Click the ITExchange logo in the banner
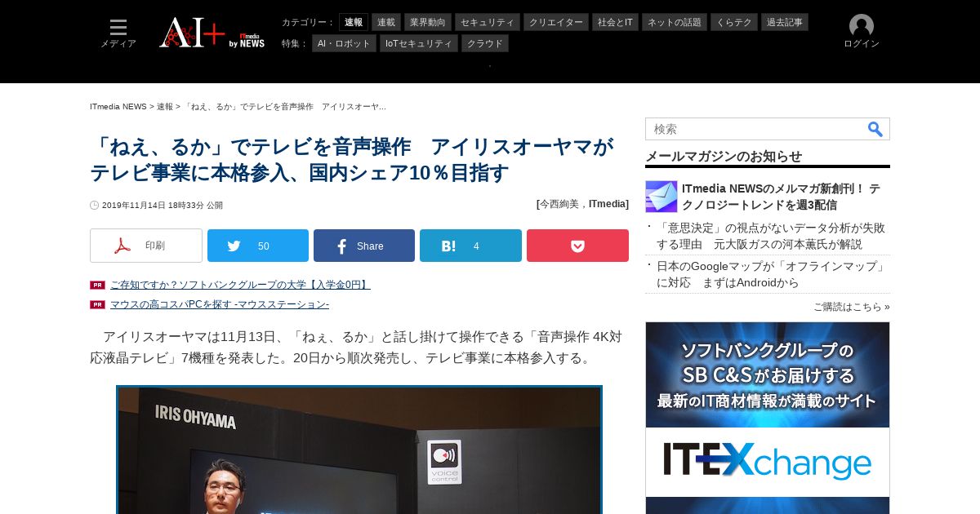 [x=768, y=462]
